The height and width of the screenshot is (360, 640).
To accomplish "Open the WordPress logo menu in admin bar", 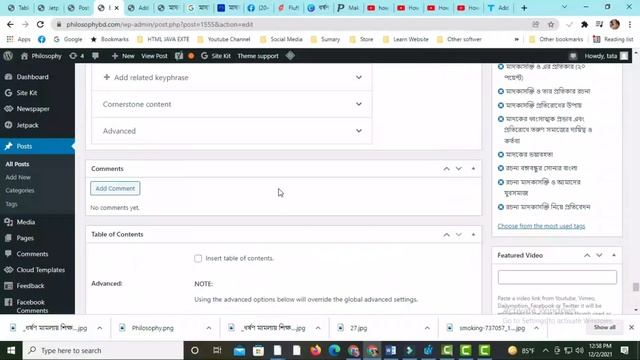I will pyautogui.click(x=8, y=56).
